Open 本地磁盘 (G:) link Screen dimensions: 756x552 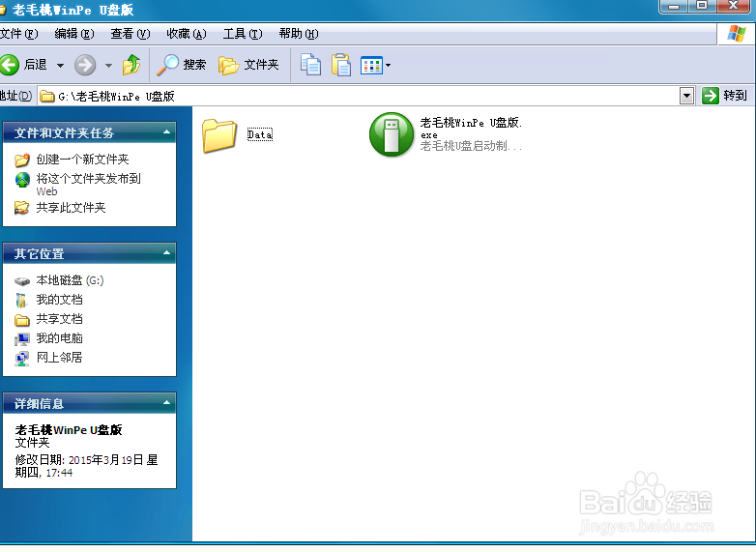click(70, 280)
